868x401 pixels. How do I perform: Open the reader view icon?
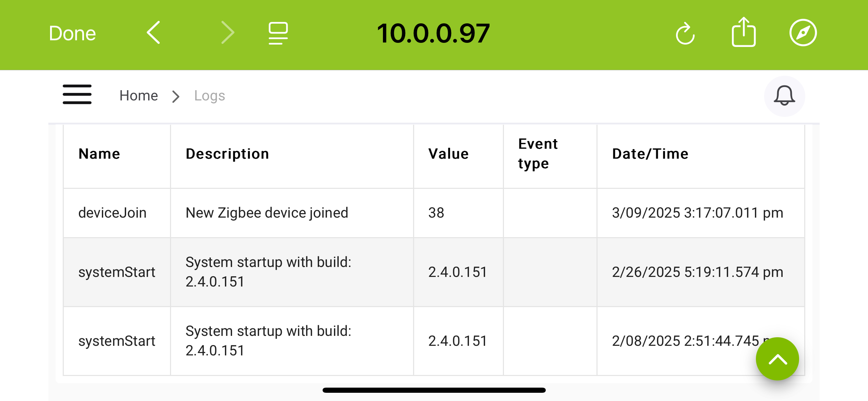(278, 33)
